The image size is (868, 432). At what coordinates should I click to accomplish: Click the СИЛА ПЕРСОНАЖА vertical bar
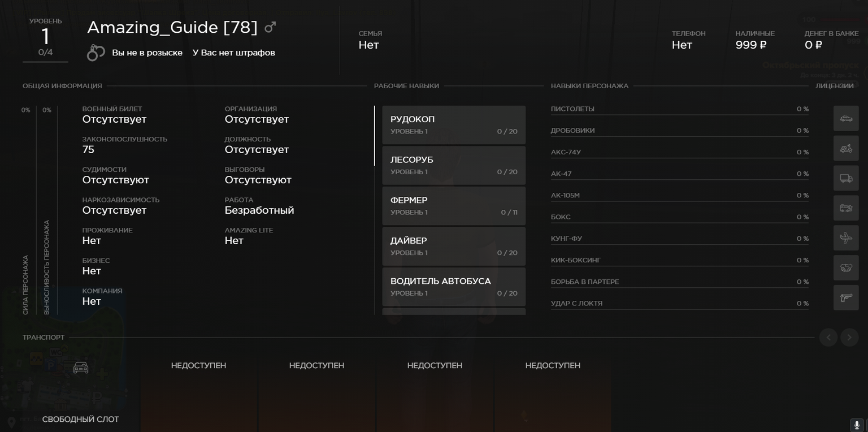click(37, 210)
